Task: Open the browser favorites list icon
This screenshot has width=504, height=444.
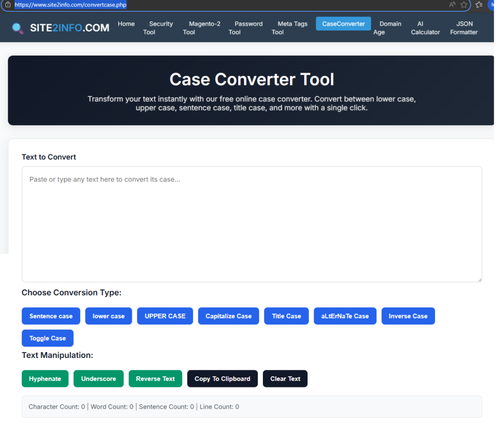Action: 479,5
